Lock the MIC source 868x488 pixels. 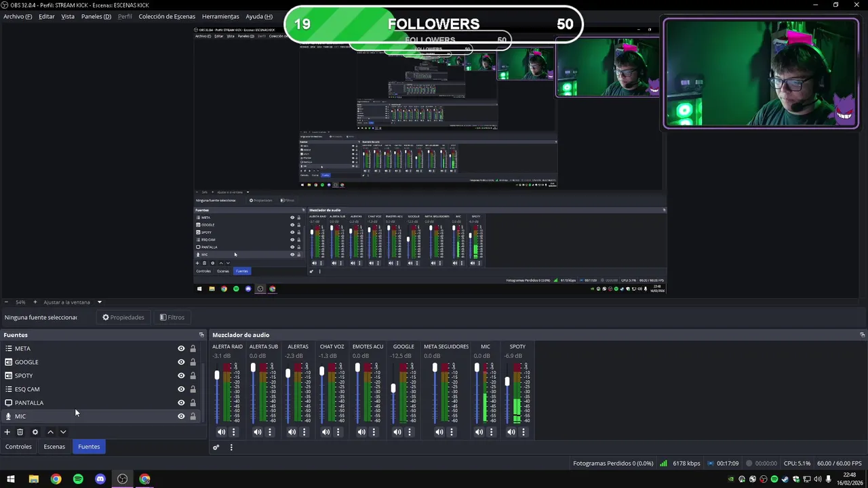(x=193, y=416)
